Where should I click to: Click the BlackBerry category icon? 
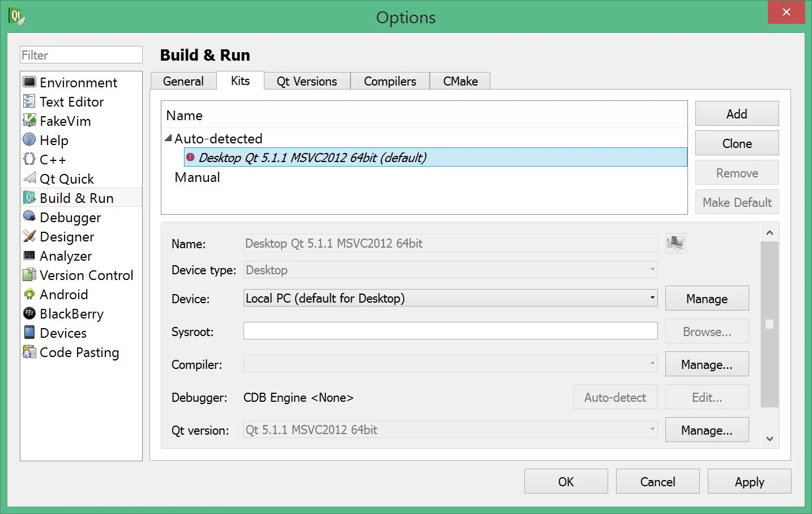pyautogui.click(x=29, y=313)
